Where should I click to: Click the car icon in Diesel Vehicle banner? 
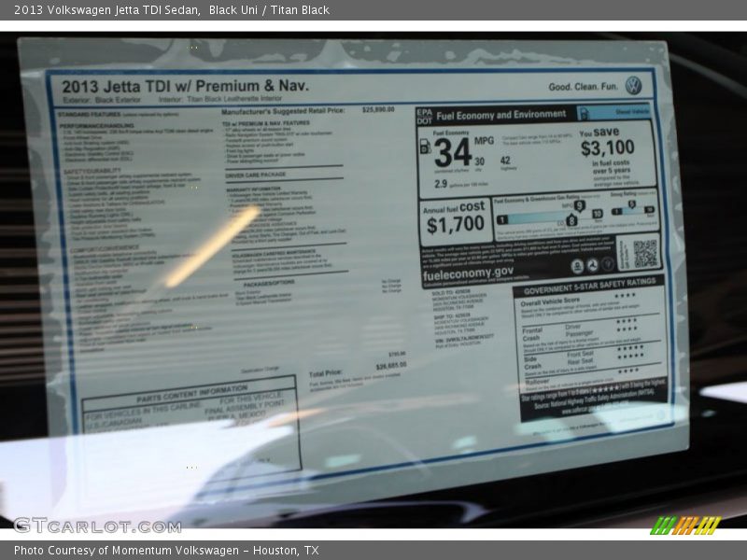coord(584,114)
